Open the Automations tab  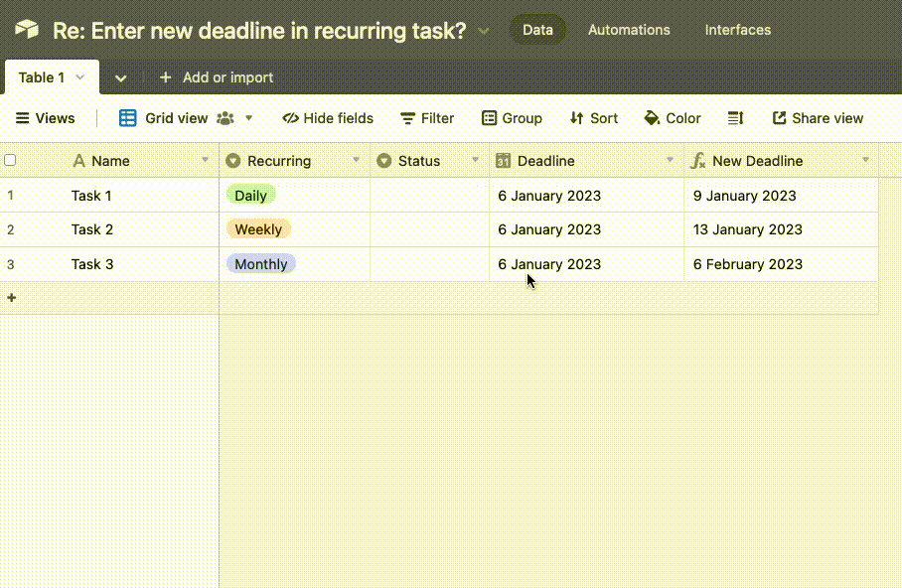(x=629, y=30)
